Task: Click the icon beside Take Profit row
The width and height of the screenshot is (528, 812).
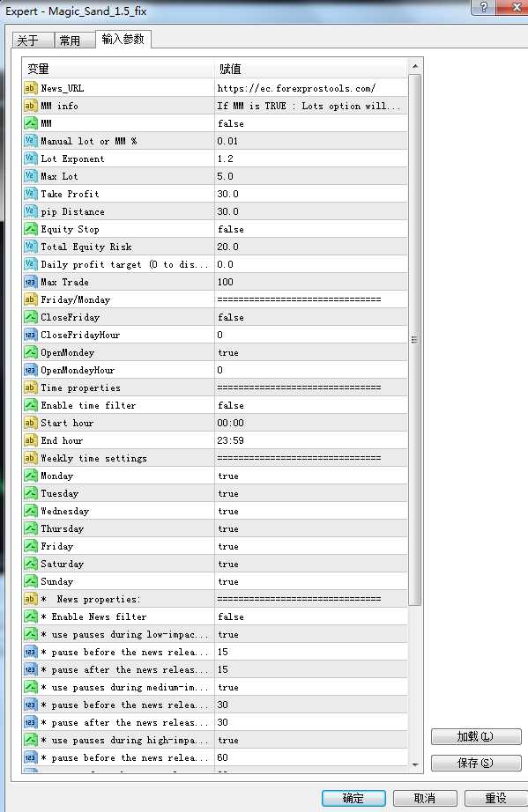Action: pos(31,194)
